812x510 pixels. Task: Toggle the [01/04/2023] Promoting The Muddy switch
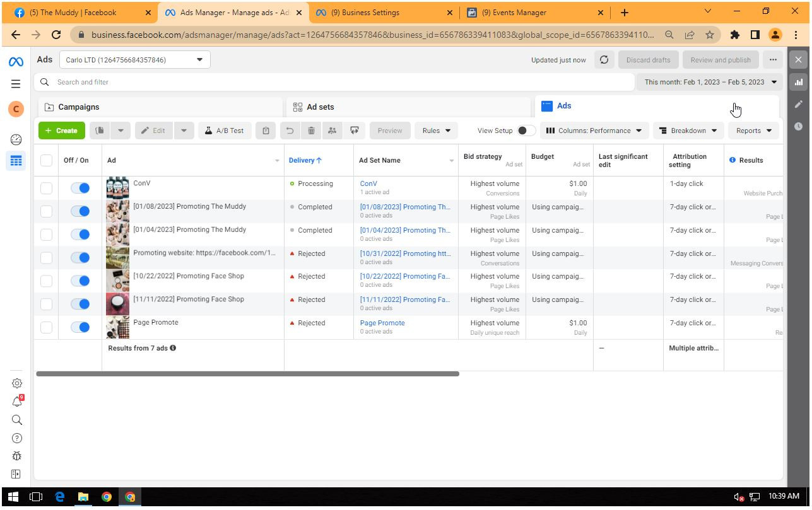coord(80,235)
